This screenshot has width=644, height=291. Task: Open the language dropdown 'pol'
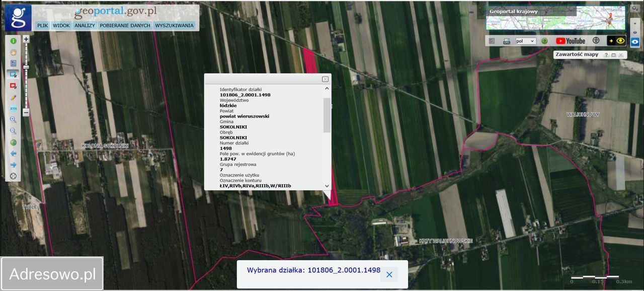click(526, 41)
